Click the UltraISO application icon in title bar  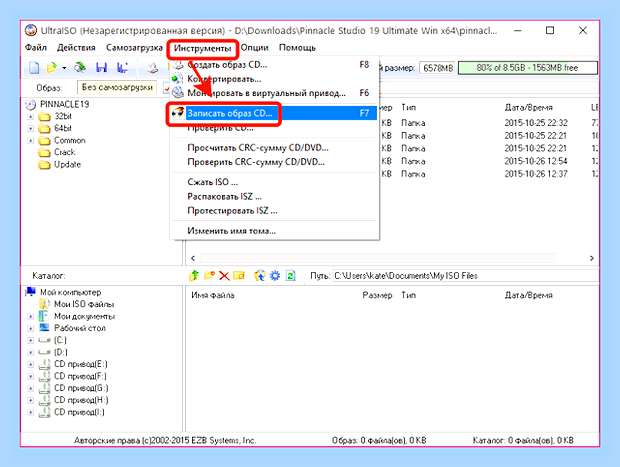point(31,30)
